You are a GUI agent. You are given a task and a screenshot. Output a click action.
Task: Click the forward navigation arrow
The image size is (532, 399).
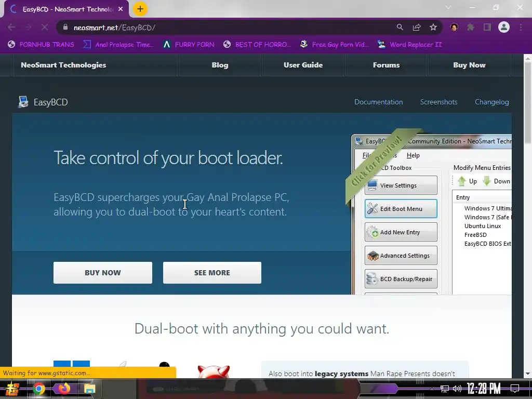tap(28, 28)
